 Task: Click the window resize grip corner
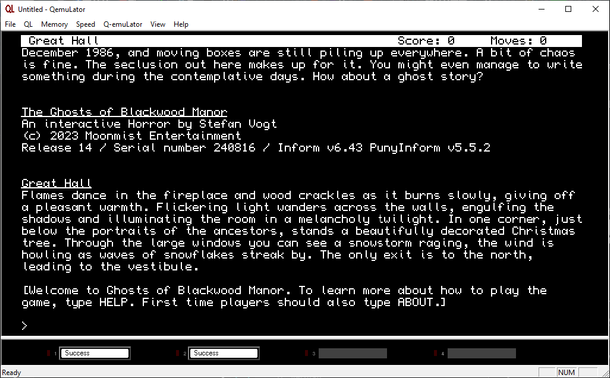(606, 374)
